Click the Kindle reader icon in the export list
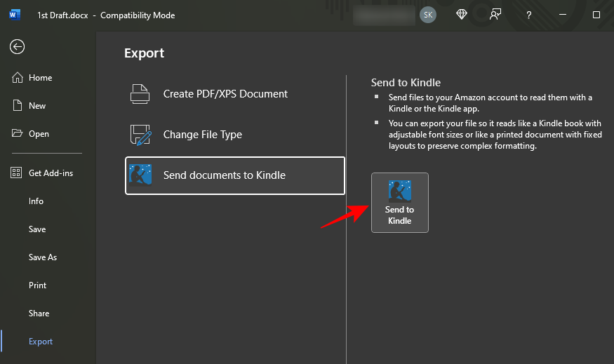614x364 pixels. click(x=140, y=175)
